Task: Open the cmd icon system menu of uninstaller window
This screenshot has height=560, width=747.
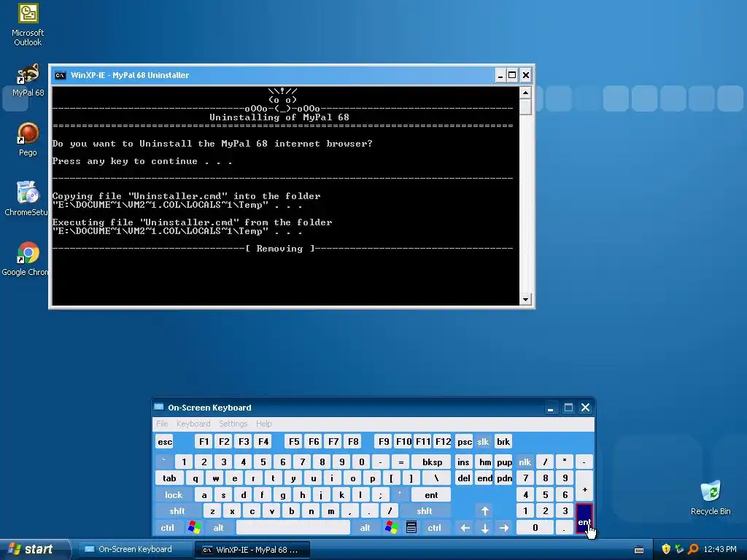Action: pos(60,75)
